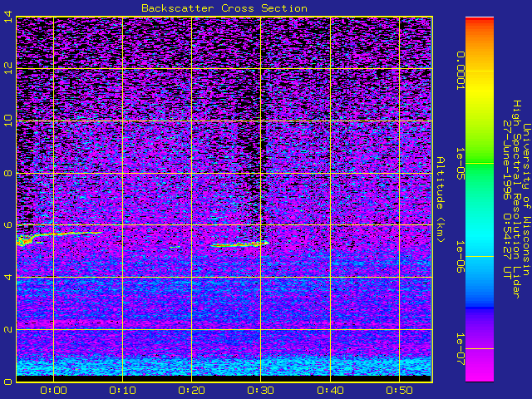Click the 1e-06 colorbar label
Screen dimensions: 532x399
pos(461,257)
